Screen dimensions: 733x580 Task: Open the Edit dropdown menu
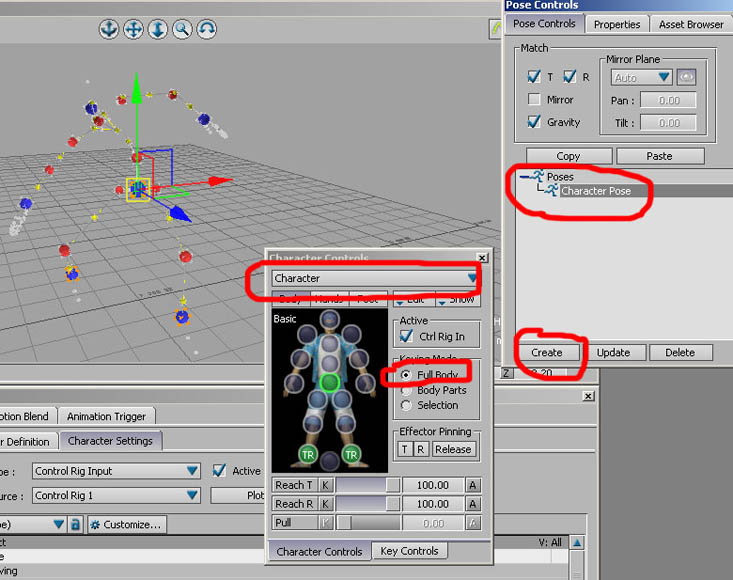pyautogui.click(x=414, y=300)
